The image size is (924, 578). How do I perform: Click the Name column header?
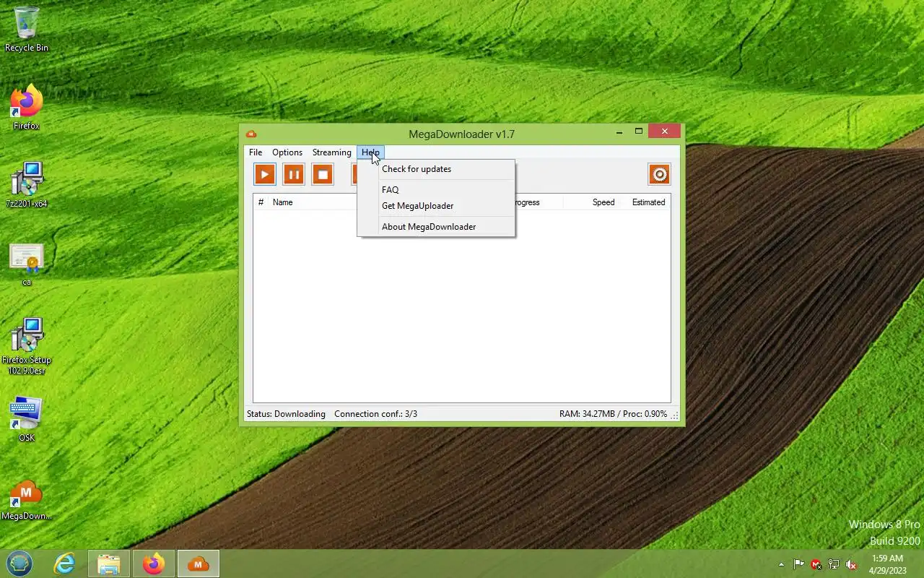(x=282, y=202)
